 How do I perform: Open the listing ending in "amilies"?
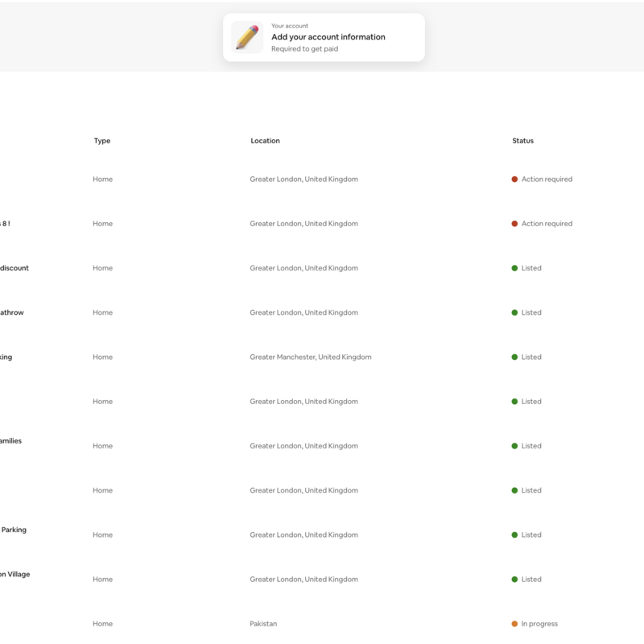click(10, 440)
